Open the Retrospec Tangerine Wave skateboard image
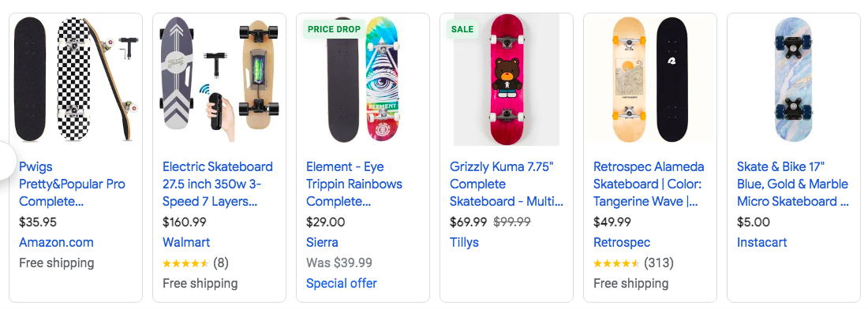This screenshot has width=868, height=309. pos(650,80)
